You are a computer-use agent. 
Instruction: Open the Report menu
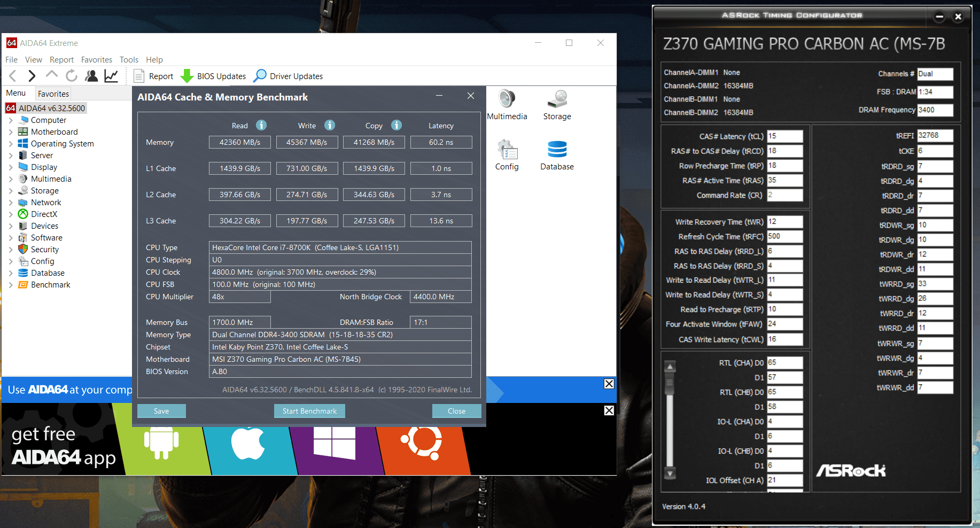tap(61, 60)
